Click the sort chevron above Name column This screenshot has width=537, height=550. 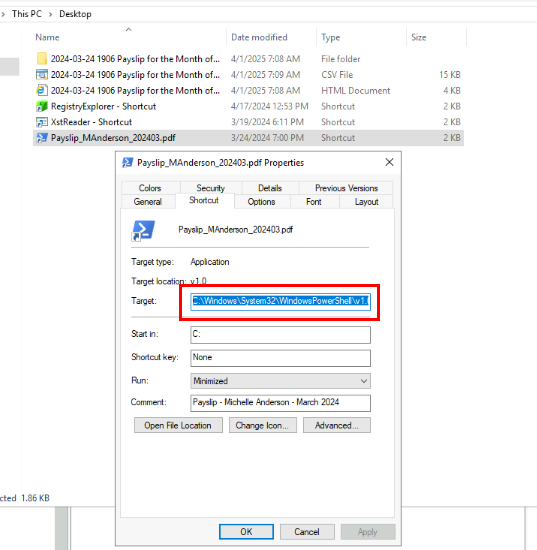coord(129,30)
